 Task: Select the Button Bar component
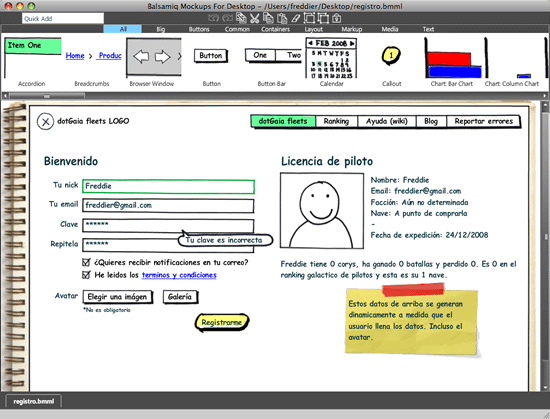coord(272,62)
